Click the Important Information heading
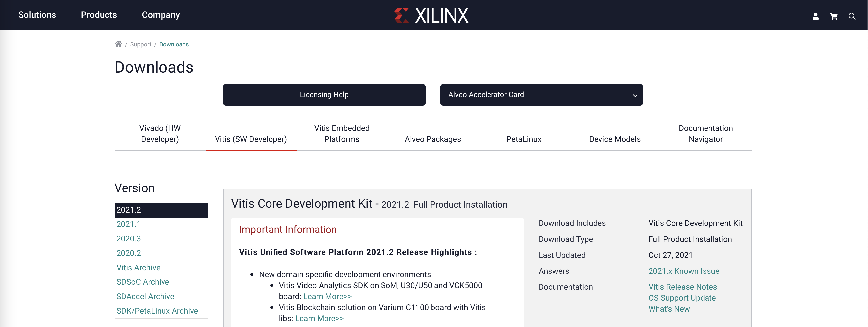The image size is (868, 327). pos(288,230)
